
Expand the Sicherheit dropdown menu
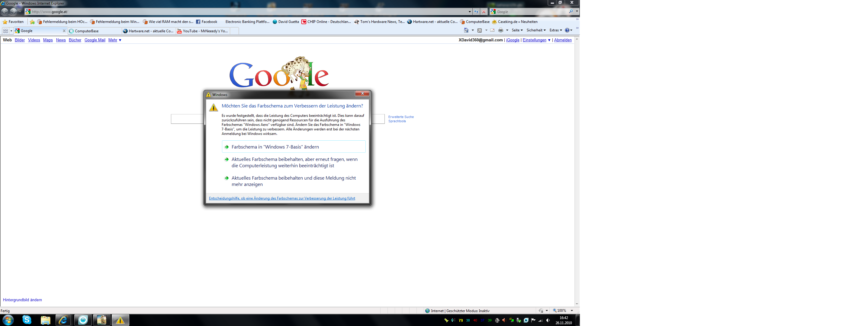536,30
